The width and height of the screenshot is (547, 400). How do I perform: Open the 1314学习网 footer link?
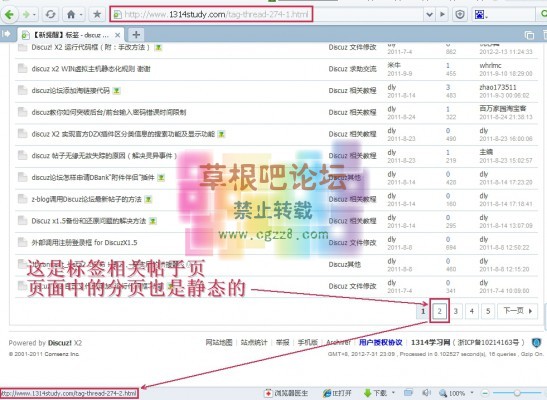coord(430,342)
